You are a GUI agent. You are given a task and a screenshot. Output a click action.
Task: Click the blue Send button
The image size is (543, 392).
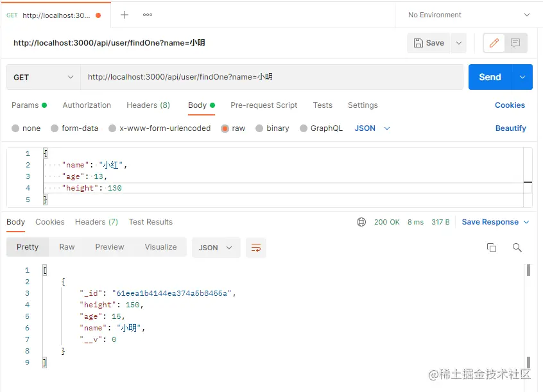[x=490, y=77]
